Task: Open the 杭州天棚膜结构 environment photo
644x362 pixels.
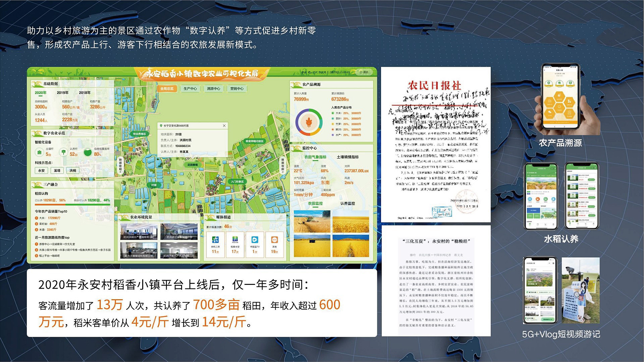Action: pyautogui.click(x=139, y=250)
